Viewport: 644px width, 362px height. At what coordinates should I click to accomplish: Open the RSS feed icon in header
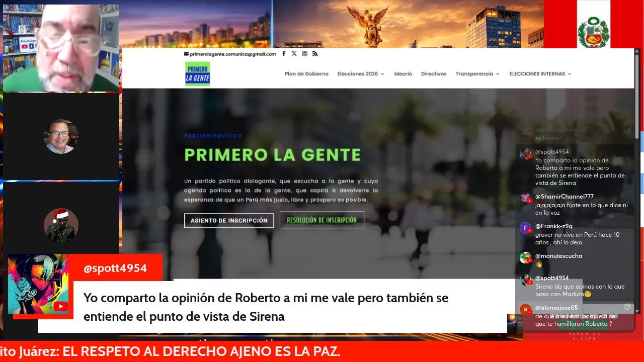click(x=315, y=54)
